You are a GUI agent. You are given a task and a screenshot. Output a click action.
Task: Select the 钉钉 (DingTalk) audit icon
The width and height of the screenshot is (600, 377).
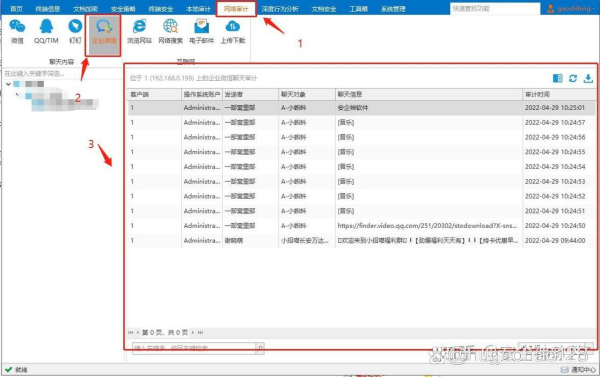(75, 31)
